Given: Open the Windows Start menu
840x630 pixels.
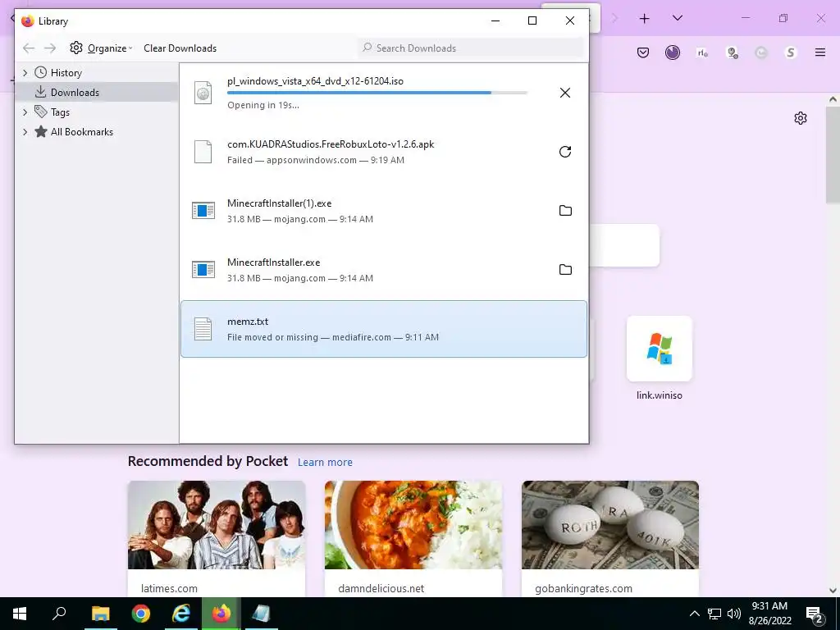Looking at the screenshot, I should [20, 614].
